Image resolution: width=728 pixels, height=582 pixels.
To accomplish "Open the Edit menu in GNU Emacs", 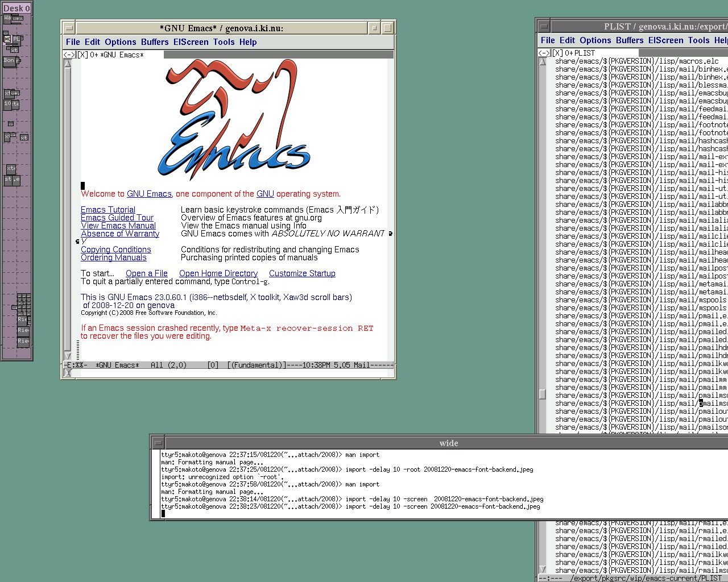I will 92,42.
